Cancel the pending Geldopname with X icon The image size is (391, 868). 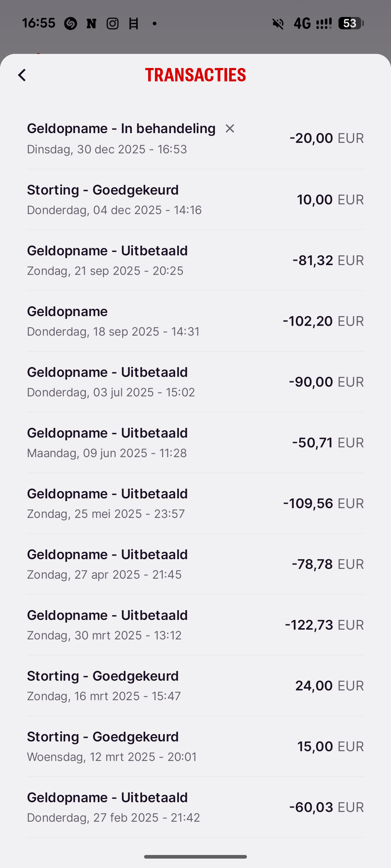pyautogui.click(x=230, y=128)
